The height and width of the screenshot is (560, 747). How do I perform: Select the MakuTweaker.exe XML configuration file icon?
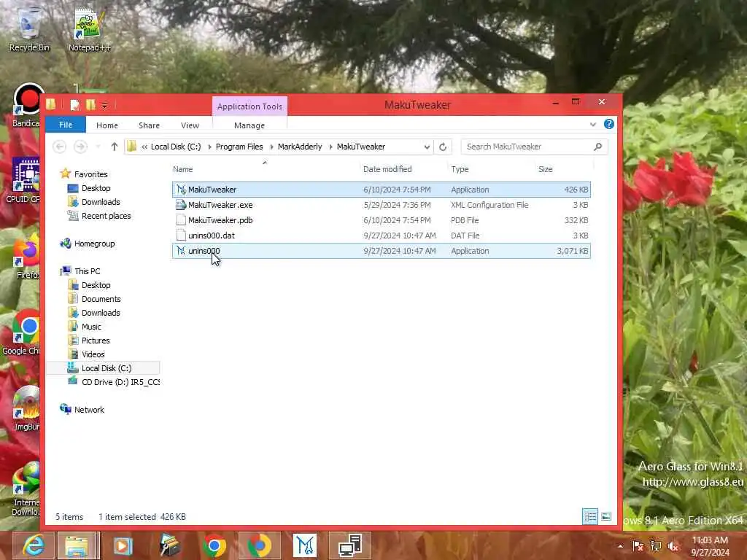click(x=181, y=205)
